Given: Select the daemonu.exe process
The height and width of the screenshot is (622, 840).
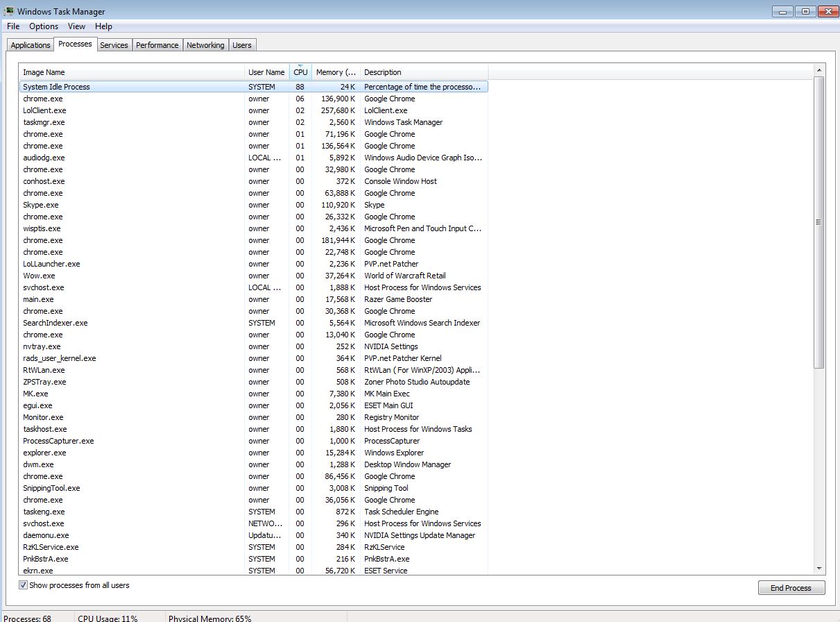Looking at the screenshot, I should pyautogui.click(x=253, y=535).
